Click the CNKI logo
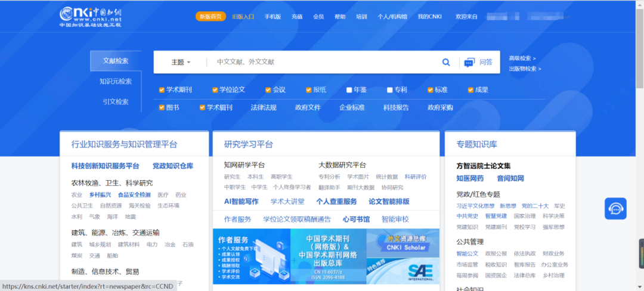Screen dimensions: 644x291 click(91, 17)
